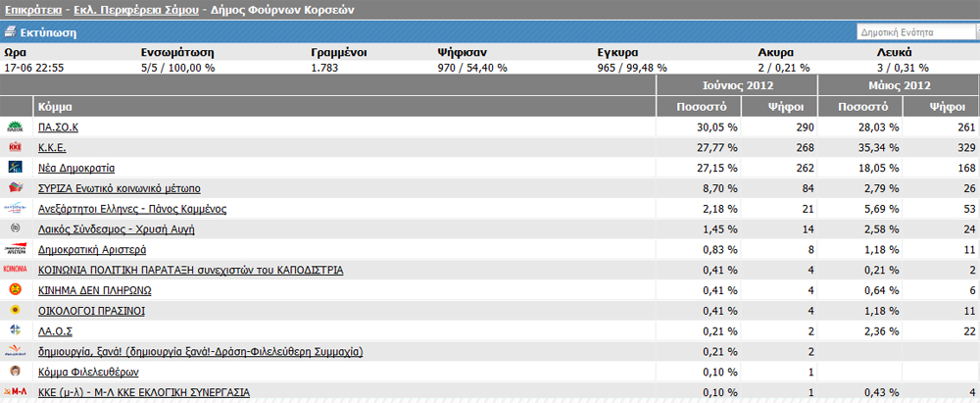Open the Δημοκρατική Αριστερά party link
The image size is (980, 403).
[91, 250]
